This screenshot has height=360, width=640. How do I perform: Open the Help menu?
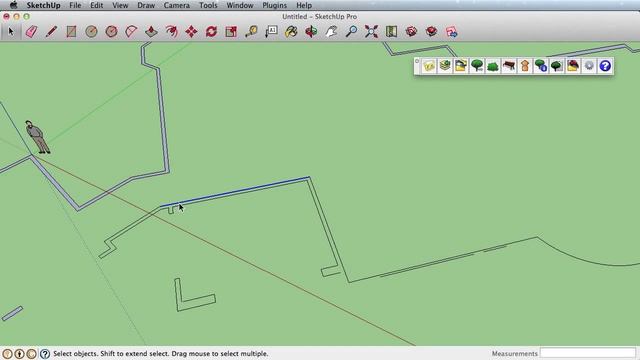pyautogui.click(x=304, y=5)
